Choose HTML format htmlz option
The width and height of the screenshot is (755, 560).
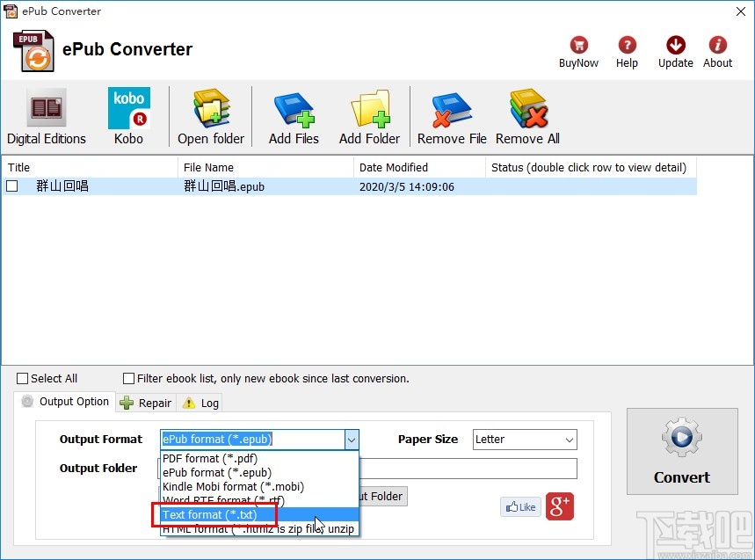click(259, 528)
